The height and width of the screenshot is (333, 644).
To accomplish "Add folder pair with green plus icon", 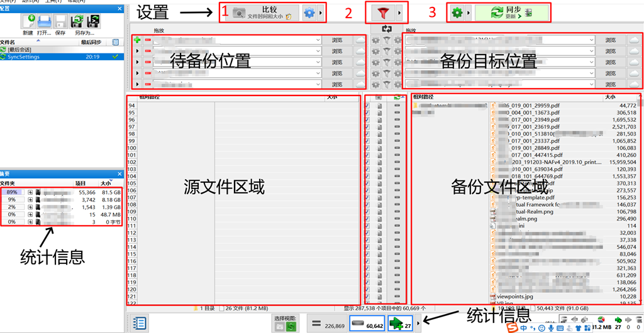I will pos(137,40).
